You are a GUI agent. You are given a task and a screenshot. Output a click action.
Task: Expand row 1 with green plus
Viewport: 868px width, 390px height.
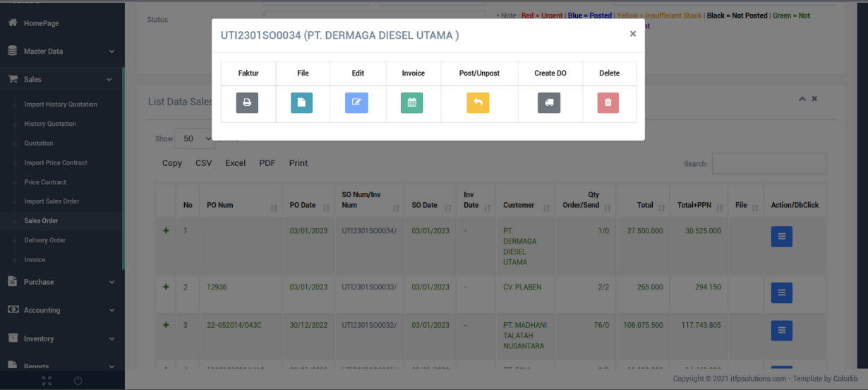[167, 231]
